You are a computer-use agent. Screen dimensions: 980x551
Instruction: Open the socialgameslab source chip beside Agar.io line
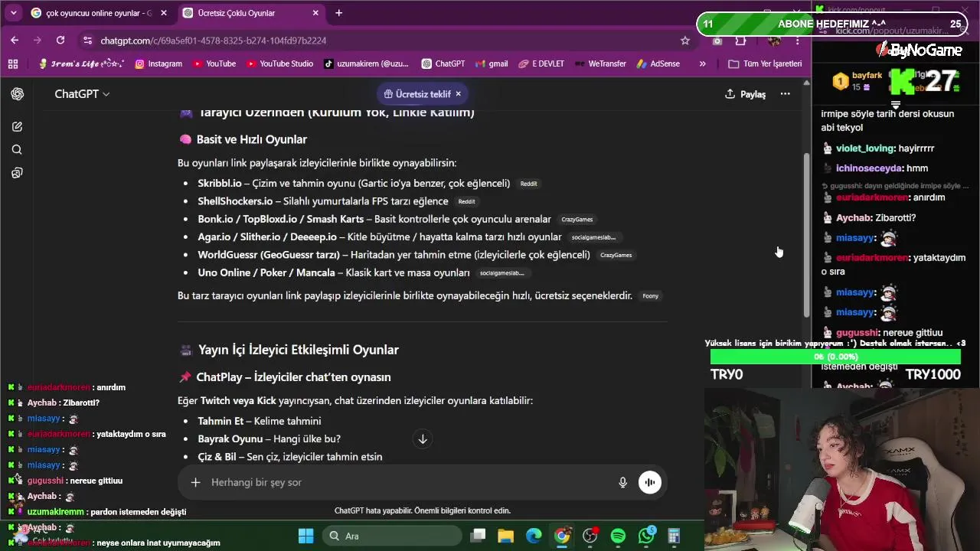tap(593, 237)
